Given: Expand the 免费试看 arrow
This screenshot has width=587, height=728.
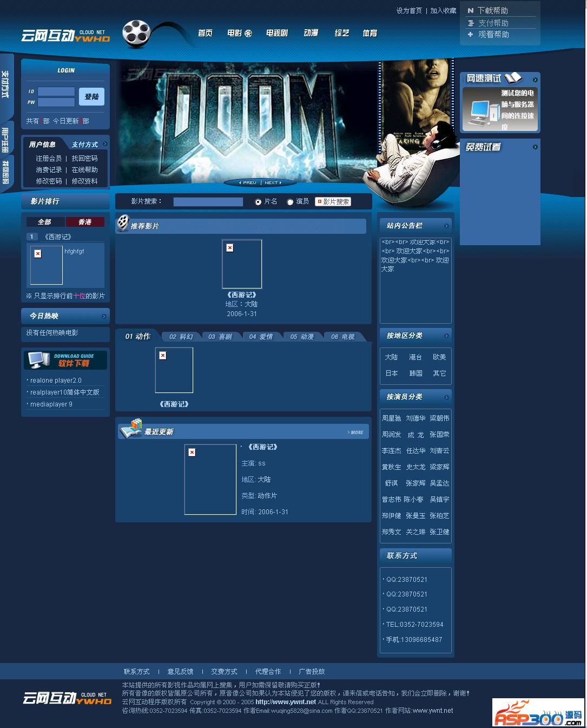Looking at the screenshot, I should tap(535, 147).
